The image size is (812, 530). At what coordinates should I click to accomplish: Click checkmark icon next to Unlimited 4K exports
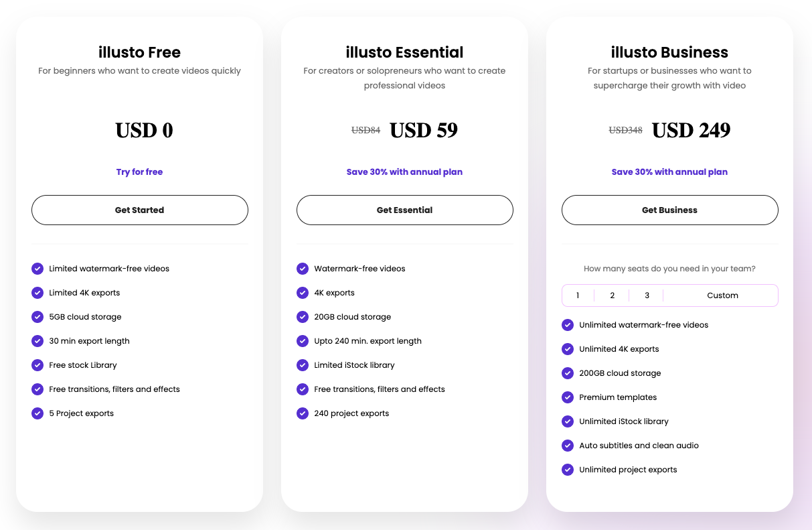pyautogui.click(x=568, y=349)
